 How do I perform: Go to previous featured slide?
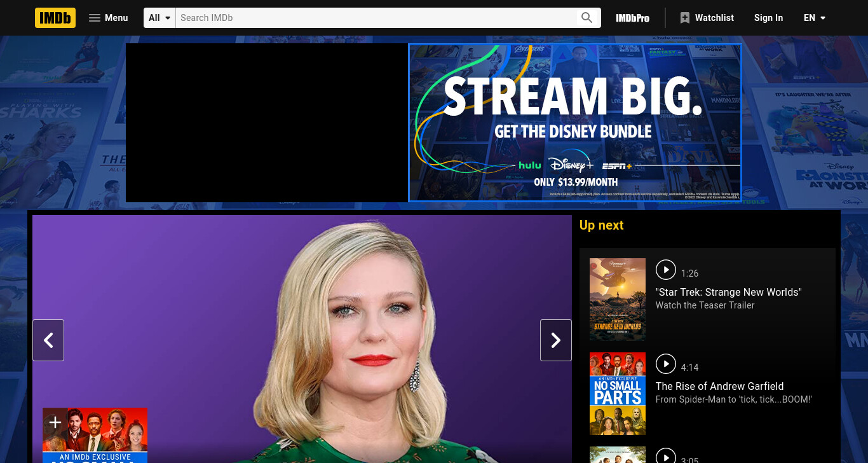tap(48, 340)
